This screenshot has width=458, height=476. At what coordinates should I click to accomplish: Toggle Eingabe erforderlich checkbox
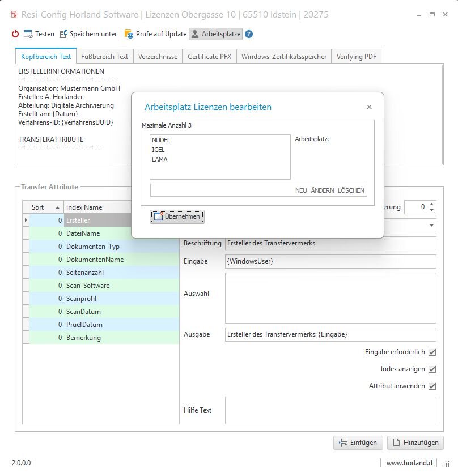click(432, 352)
